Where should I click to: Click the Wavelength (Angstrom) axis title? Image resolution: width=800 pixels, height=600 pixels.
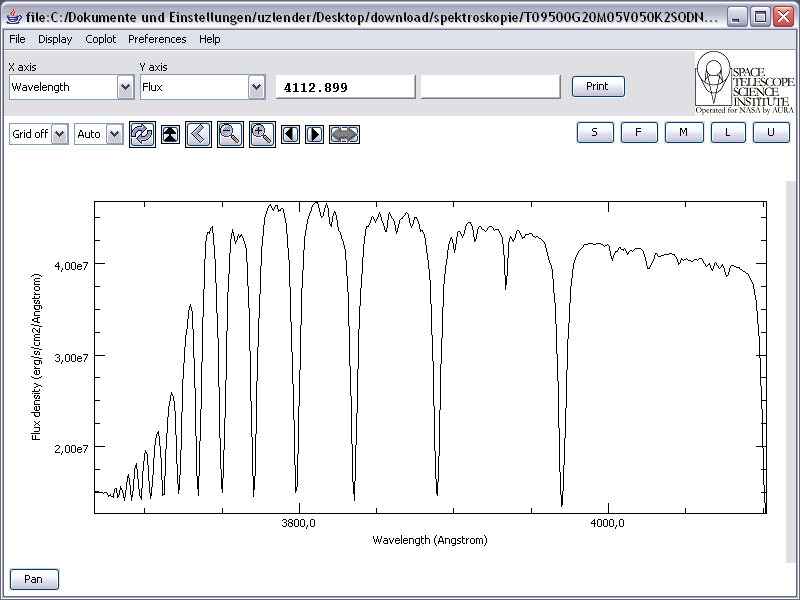430,540
